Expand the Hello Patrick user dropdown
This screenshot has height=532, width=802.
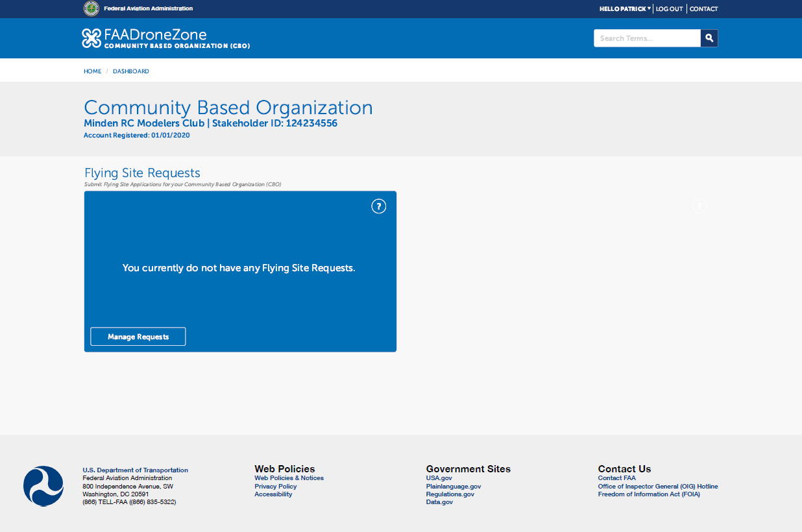(625, 9)
